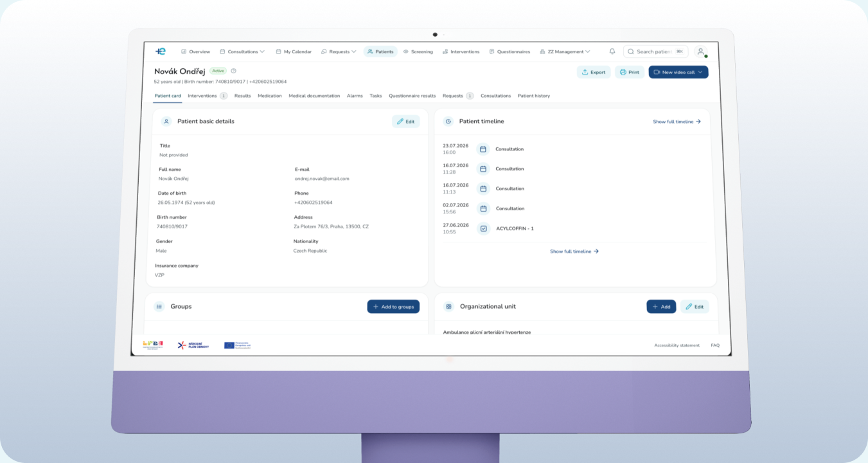Click the Export button
The width and height of the screenshot is (868, 463).
pyautogui.click(x=594, y=72)
